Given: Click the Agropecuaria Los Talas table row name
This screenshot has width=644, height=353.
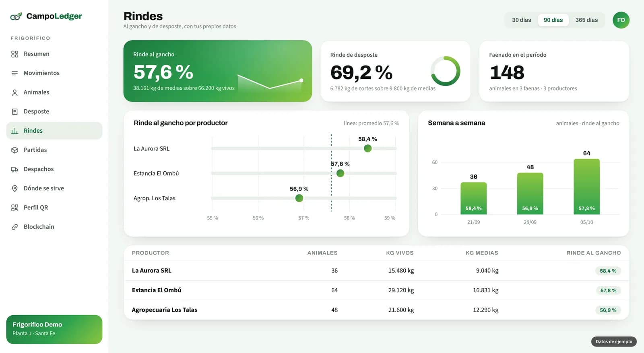Looking at the screenshot, I should click(x=165, y=310).
